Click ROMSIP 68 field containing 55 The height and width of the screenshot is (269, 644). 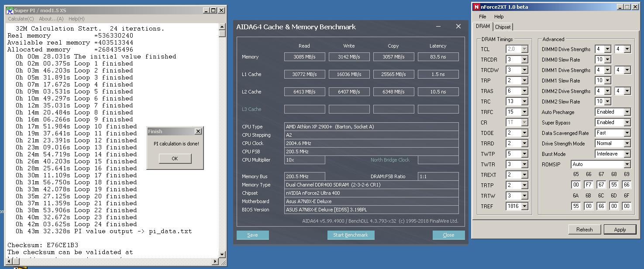tap(614, 185)
